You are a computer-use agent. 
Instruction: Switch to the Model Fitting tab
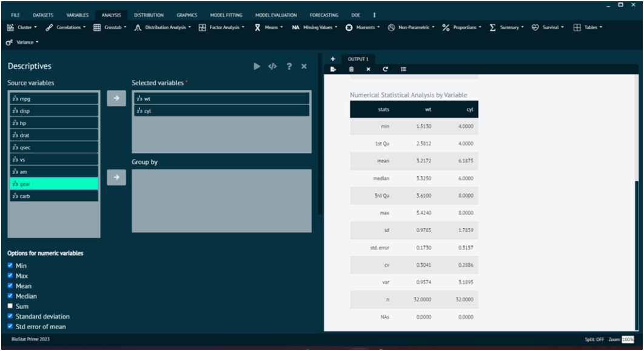[226, 15]
